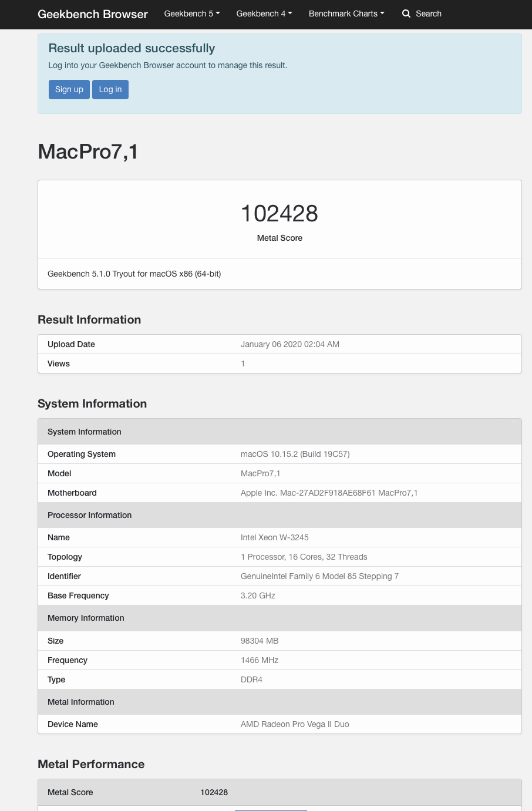Viewport: 532px width, 811px height.
Task: Click the System Information section heading
Action: 92,403
